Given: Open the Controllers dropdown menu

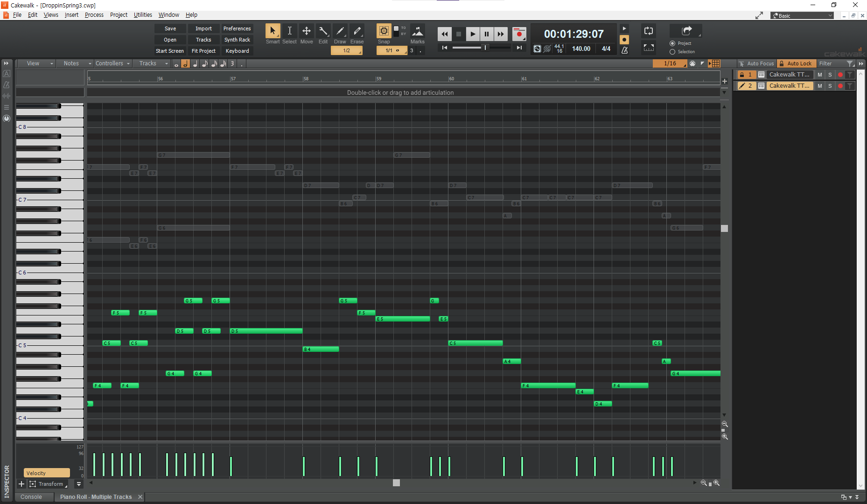Looking at the screenshot, I should 112,63.
